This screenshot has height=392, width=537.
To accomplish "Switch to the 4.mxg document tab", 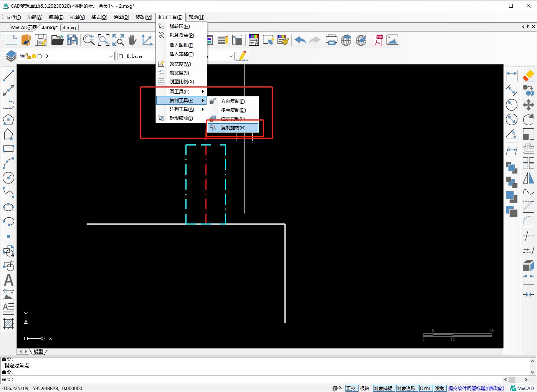I will 69,27.
